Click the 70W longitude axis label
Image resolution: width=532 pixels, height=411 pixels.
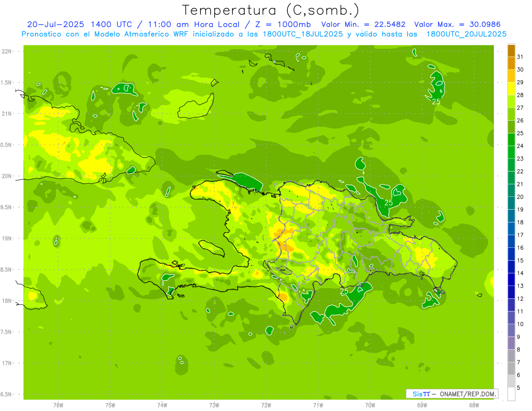(370, 405)
